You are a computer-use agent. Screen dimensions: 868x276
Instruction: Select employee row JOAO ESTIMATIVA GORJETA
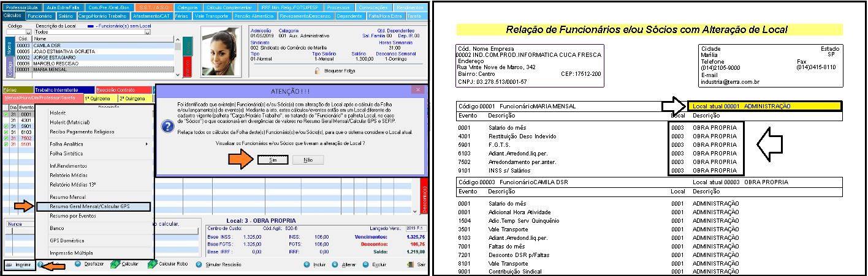click(x=94, y=51)
